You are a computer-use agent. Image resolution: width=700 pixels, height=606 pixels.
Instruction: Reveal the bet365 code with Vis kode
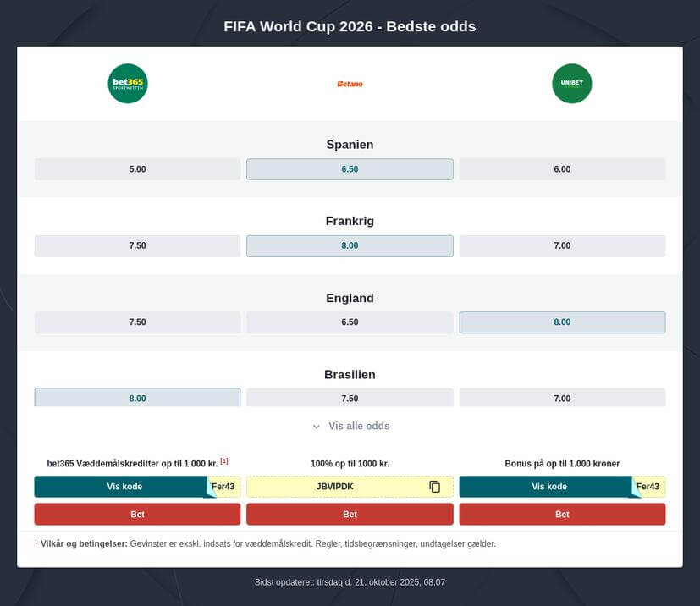[124, 487]
